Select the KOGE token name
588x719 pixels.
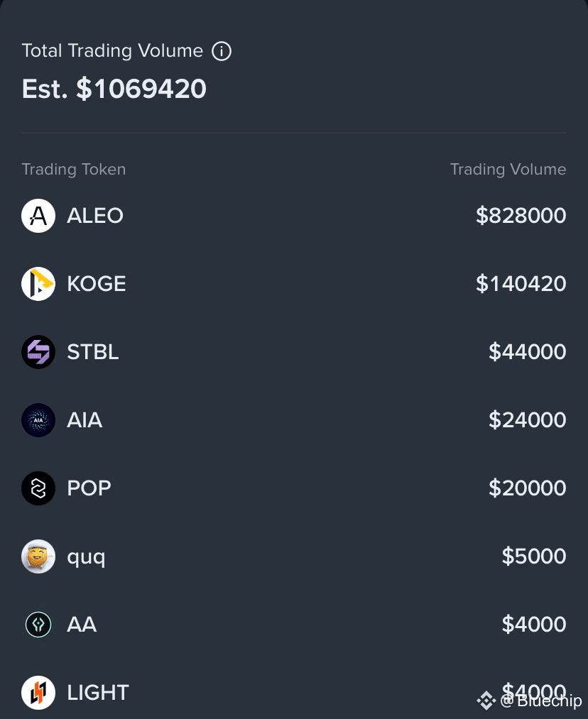pos(97,284)
